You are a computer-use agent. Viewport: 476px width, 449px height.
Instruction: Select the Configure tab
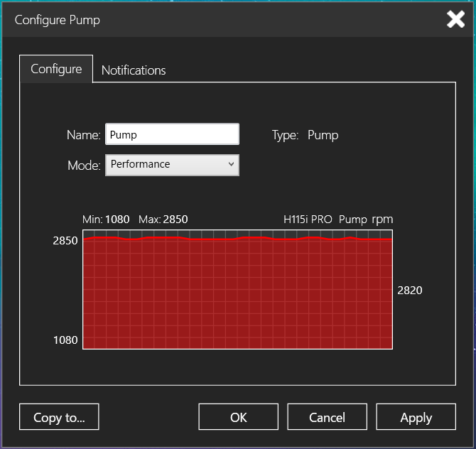click(x=56, y=69)
